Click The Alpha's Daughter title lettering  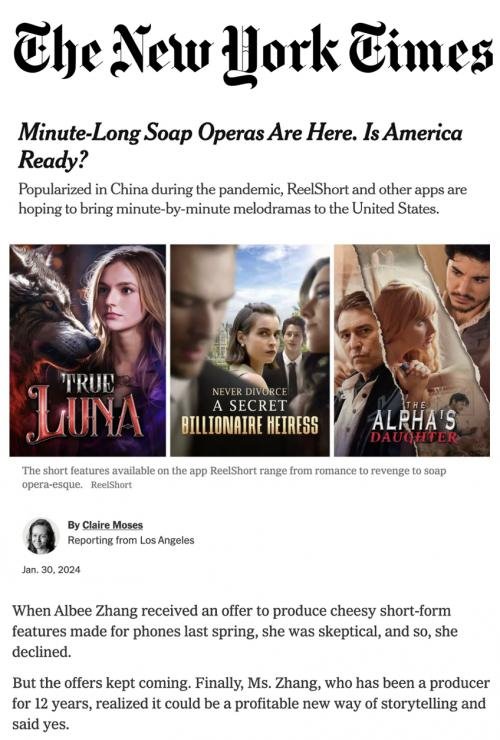click(414, 423)
